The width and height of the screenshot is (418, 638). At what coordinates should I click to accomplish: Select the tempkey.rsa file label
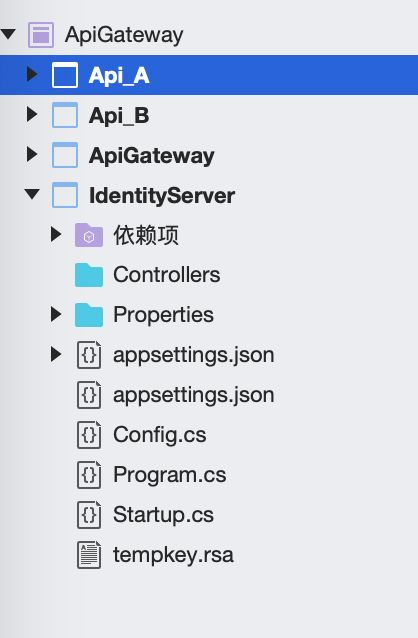click(x=173, y=555)
